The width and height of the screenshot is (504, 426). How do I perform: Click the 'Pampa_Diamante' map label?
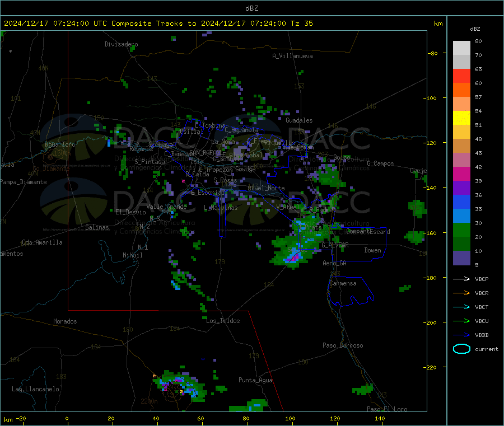[x=24, y=182]
